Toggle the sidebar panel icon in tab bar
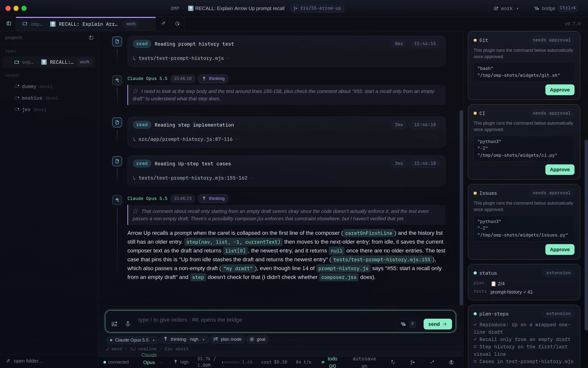Image resolution: width=588 pixels, height=368 pixels. point(9,24)
